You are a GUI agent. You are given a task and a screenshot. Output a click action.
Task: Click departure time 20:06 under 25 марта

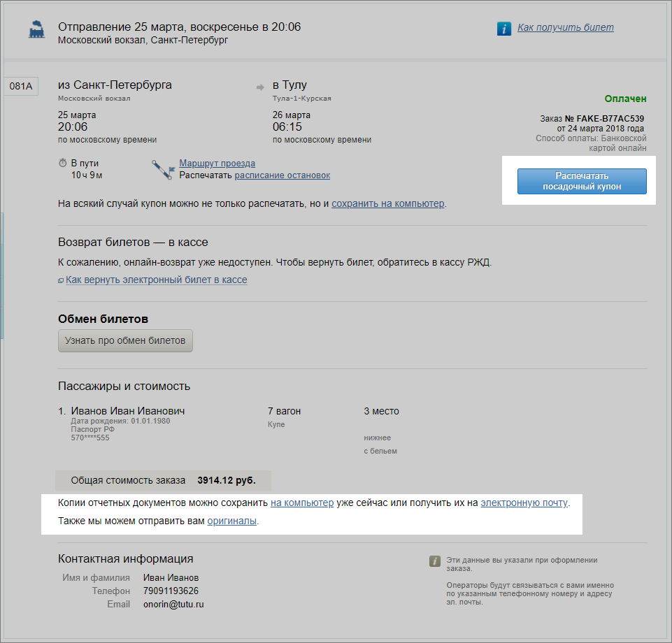point(73,127)
